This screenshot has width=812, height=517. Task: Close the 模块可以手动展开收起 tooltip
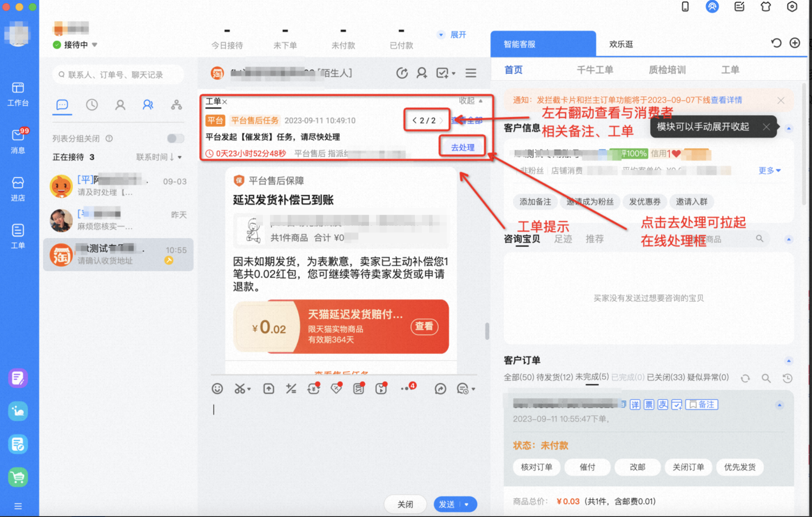click(766, 127)
